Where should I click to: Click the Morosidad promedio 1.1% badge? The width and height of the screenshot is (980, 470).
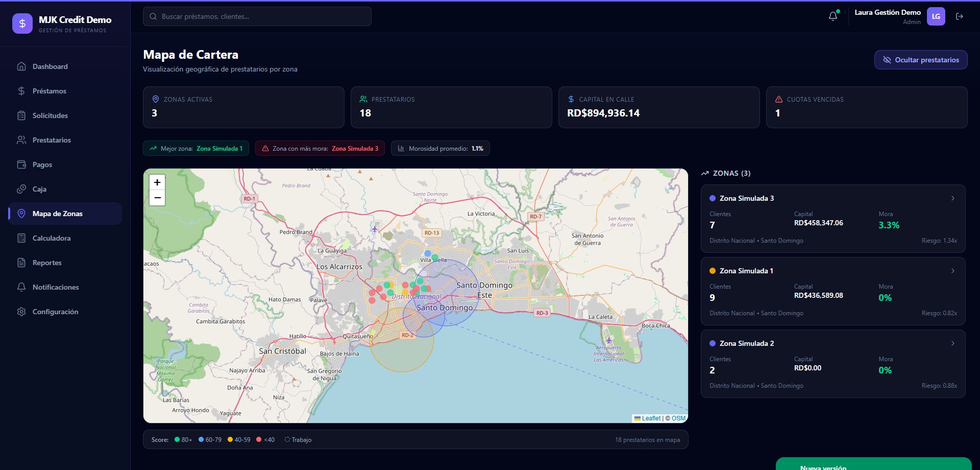click(440, 148)
